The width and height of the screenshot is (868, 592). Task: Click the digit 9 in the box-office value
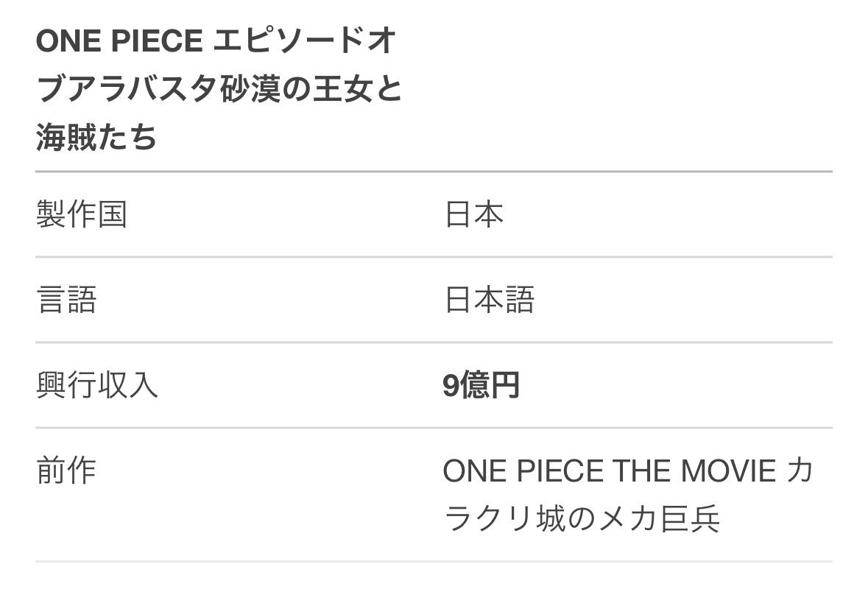pos(451,385)
